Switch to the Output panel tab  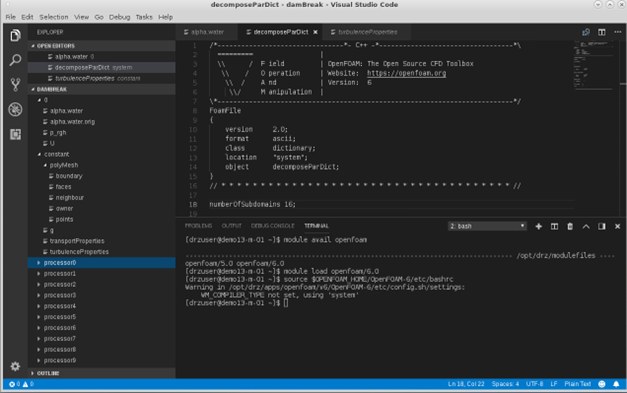click(x=232, y=226)
